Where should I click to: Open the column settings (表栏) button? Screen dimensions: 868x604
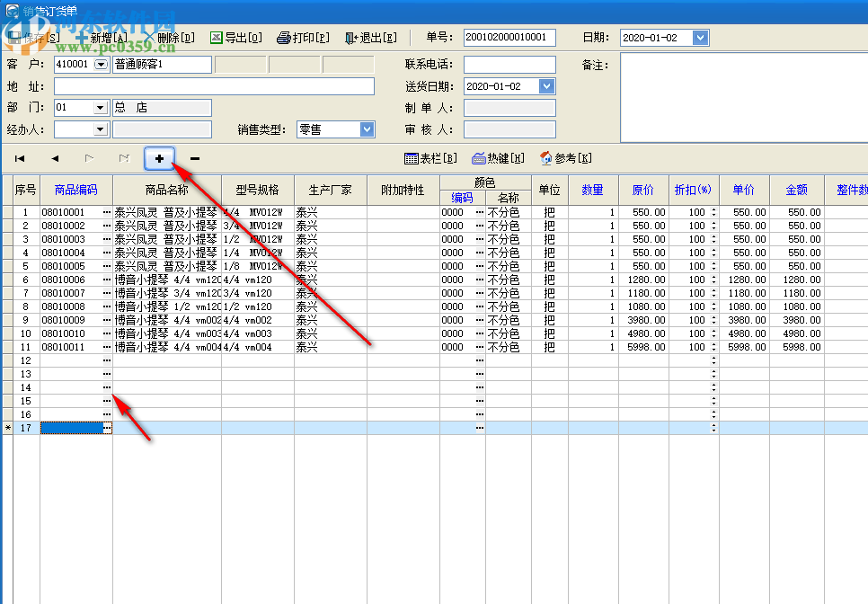[x=431, y=158]
